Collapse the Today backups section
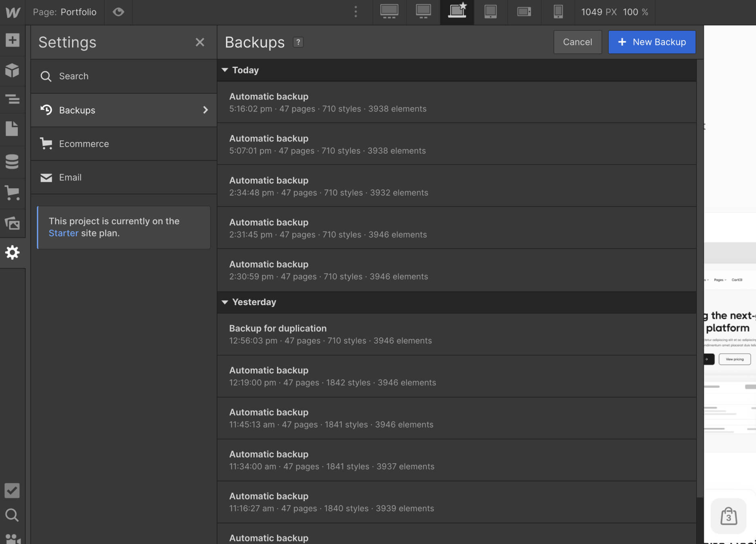Viewport: 756px width, 544px height. pyautogui.click(x=225, y=70)
